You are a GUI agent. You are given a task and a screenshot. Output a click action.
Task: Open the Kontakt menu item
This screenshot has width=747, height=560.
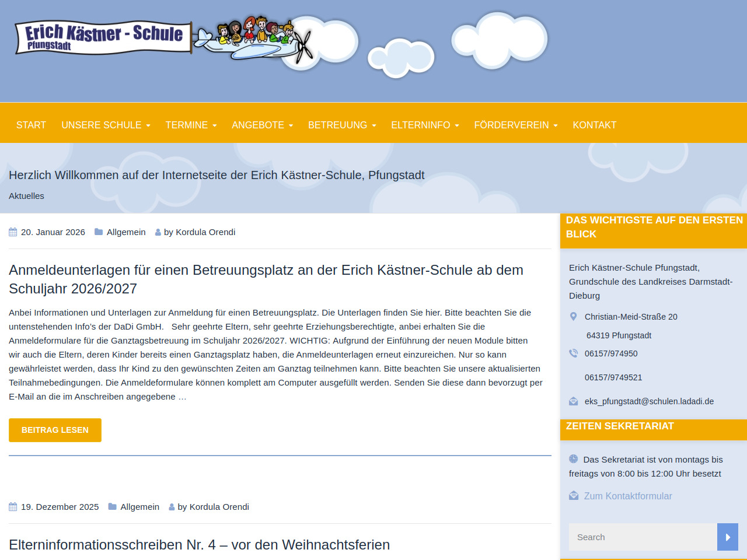[594, 125]
